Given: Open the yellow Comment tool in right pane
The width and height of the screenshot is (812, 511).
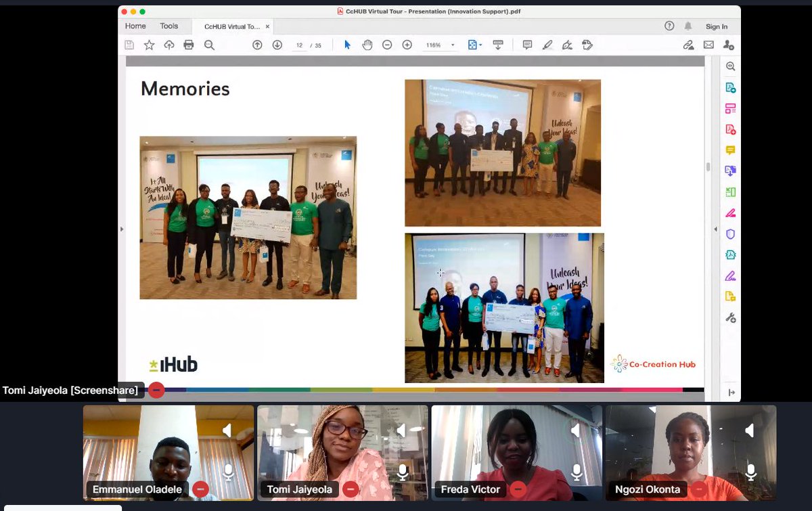Looking at the screenshot, I should [x=730, y=150].
